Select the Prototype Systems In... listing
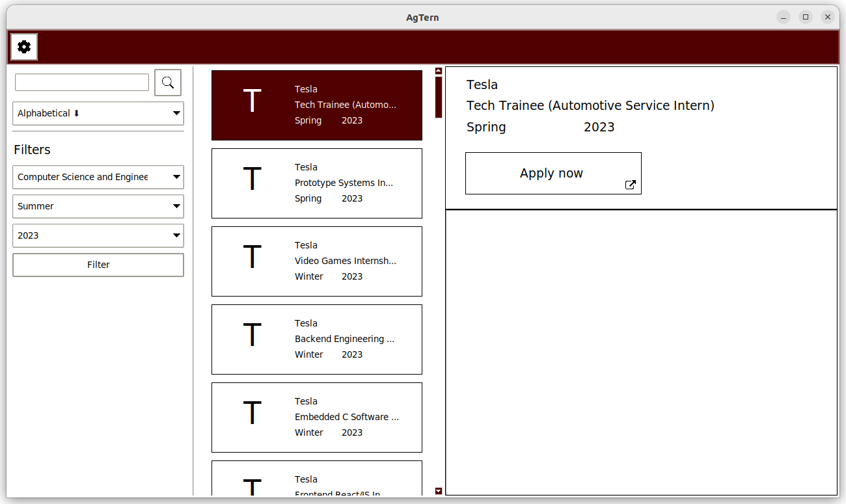846x504 pixels. 317,183
